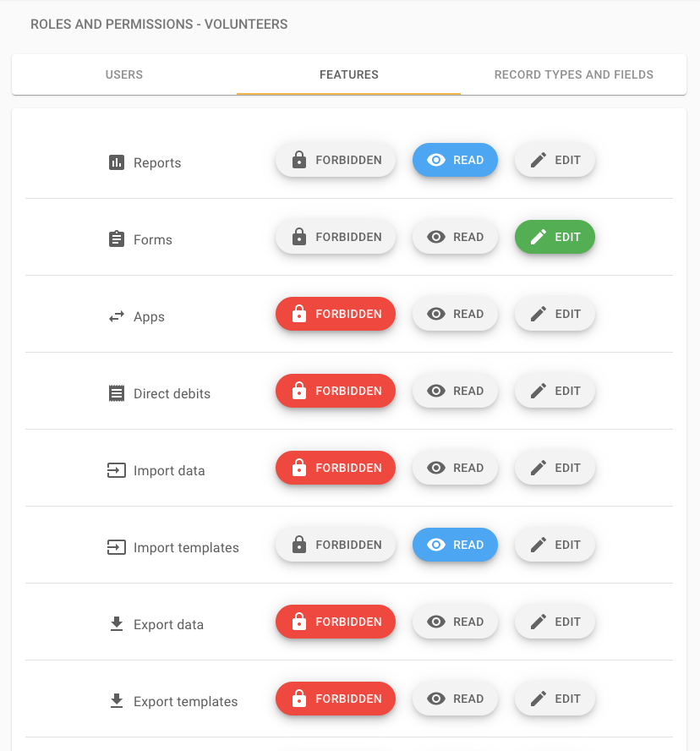This screenshot has height=751, width=700.
Task: Click the import icon next to Import data
Action: [116, 470]
